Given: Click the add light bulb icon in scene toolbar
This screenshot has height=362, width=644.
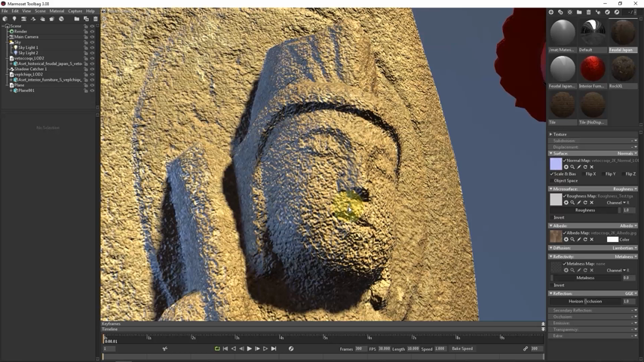Looking at the screenshot, I should [x=14, y=19].
